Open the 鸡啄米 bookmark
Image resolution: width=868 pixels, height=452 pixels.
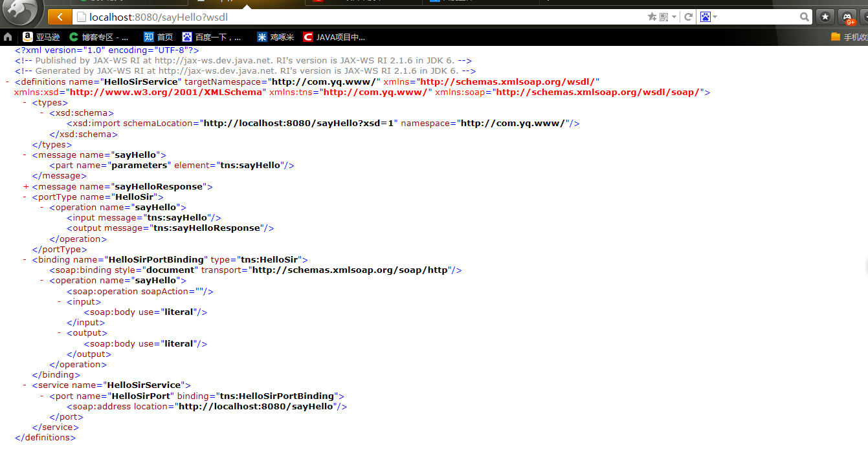pos(276,37)
